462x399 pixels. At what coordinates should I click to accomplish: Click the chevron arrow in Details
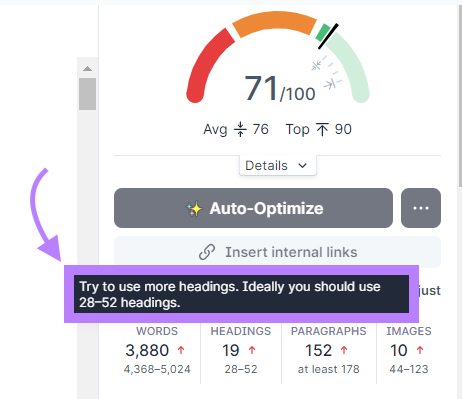pyautogui.click(x=302, y=166)
